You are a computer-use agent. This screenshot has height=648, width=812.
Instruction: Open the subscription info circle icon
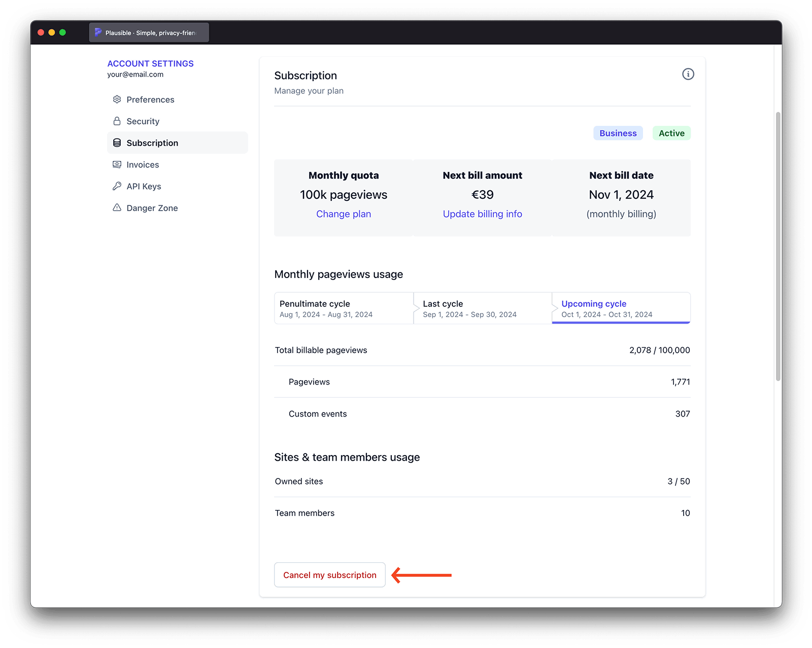(x=688, y=74)
